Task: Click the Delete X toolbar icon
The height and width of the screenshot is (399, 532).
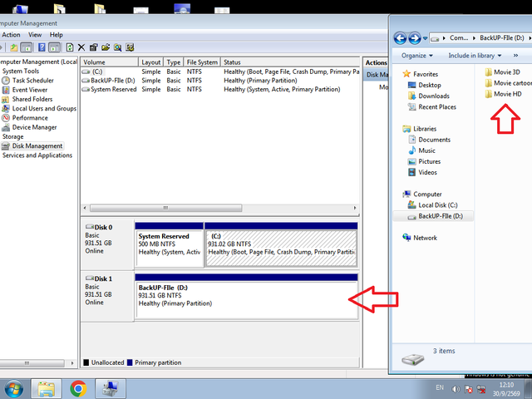Action: (81, 47)
